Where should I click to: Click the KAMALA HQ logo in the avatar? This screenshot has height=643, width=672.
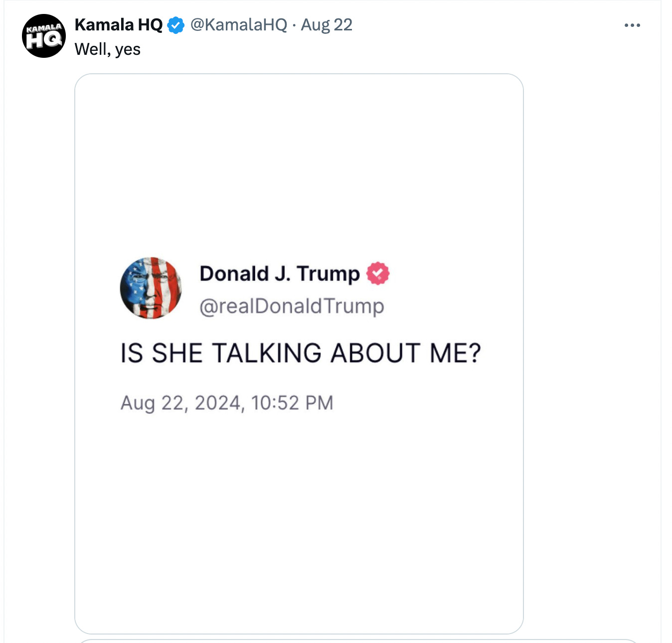44,35
